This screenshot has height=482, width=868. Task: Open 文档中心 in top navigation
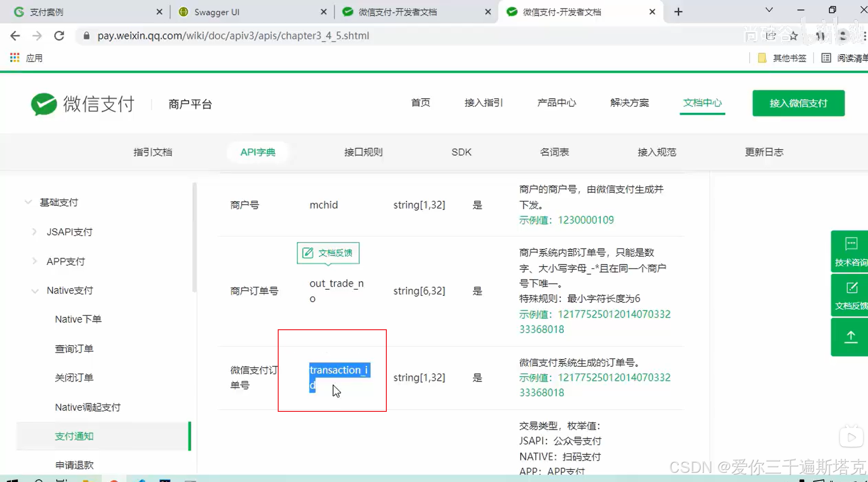(702, 103)
